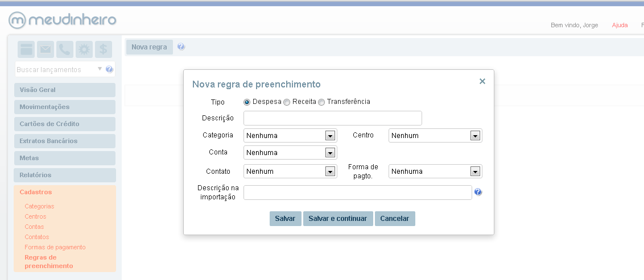The image size is (644, 280).
Task: Click help icon in Buscar lançamentos box
Action: pyautogui.click(x=109, y=69)
